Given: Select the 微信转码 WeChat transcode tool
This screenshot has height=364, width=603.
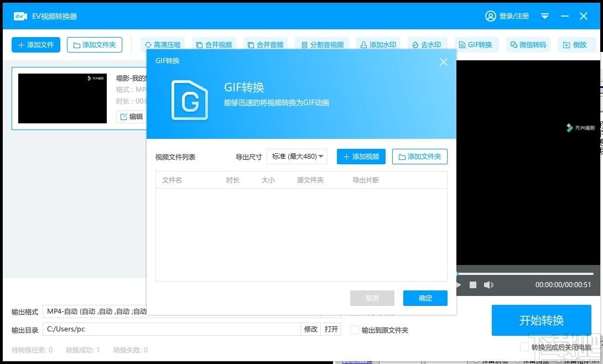Looking at the screenshot, I should (x=528, y=45).
